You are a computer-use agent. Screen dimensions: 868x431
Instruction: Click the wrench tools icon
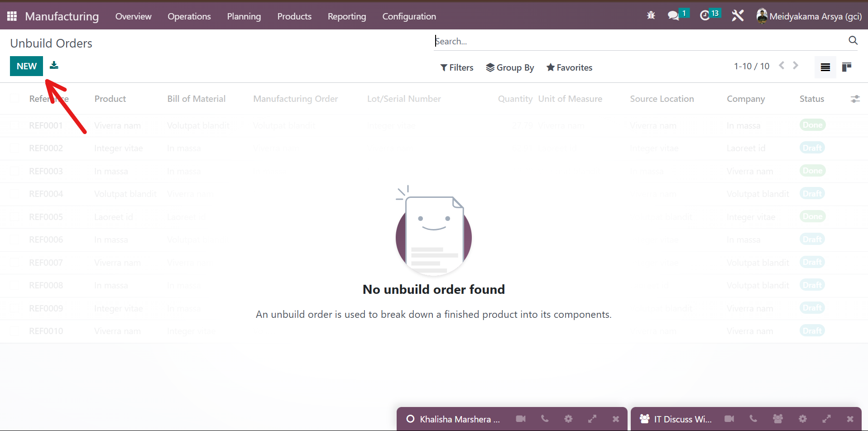click(x=738, y=16)
